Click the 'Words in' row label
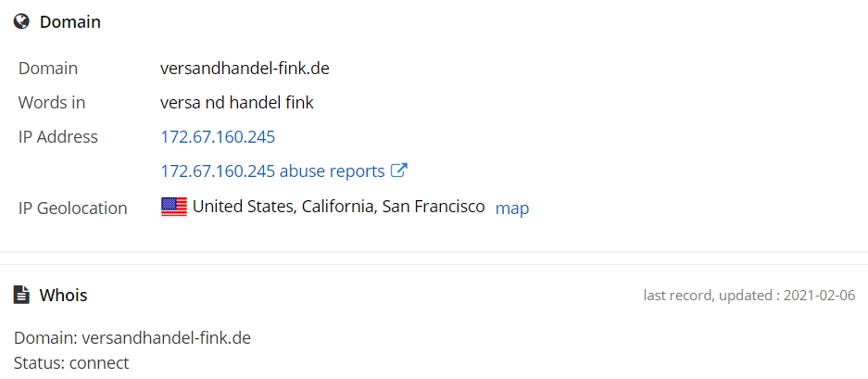Image resolution: width=868 pixels, height=379 pixels. click(52, 103)
